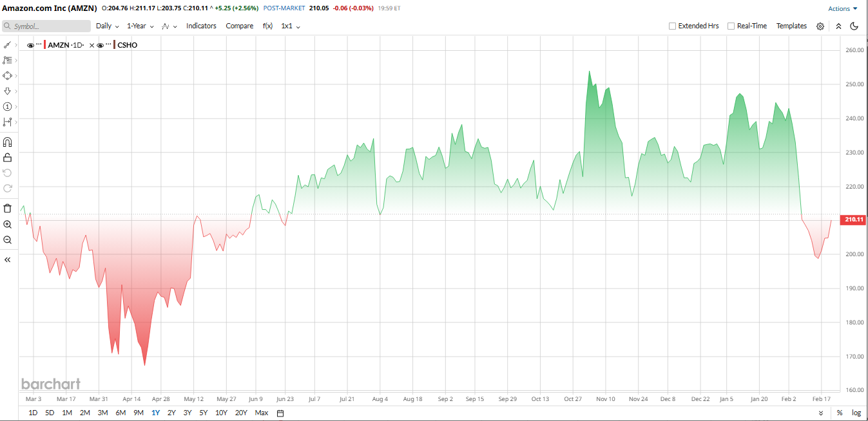Click the 250.00 price axis label

[x=854, y=84]
